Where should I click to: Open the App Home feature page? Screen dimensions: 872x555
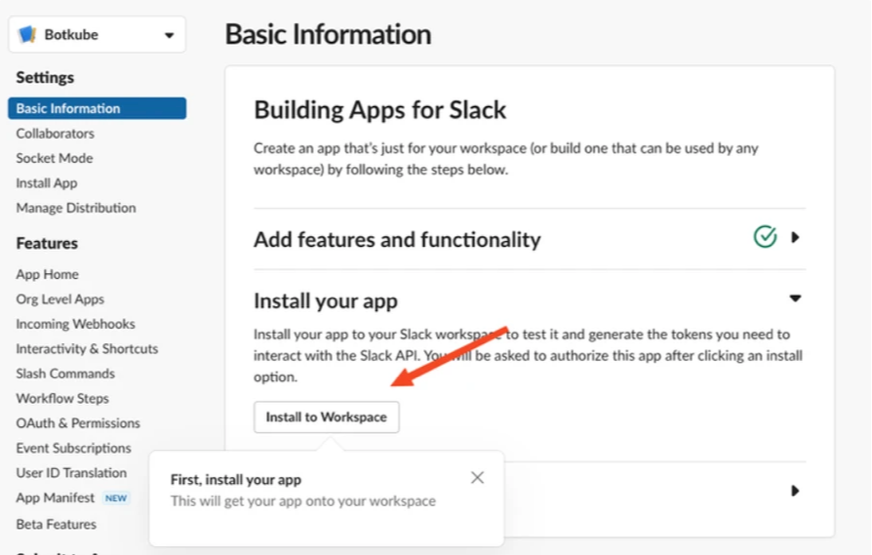(x=47, y=274)
